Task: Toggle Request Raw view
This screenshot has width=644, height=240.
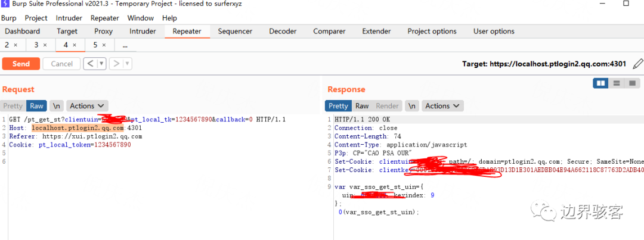Action: click(x=36, y=106)
